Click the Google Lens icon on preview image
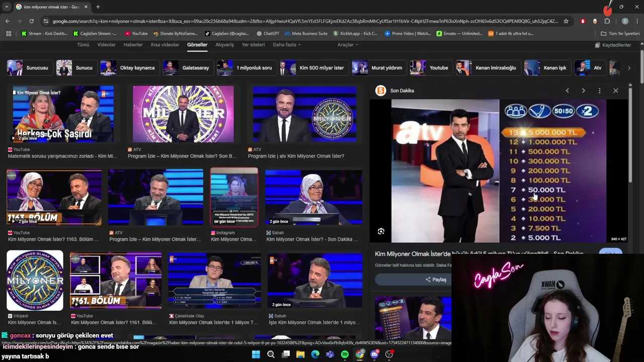 381,231
